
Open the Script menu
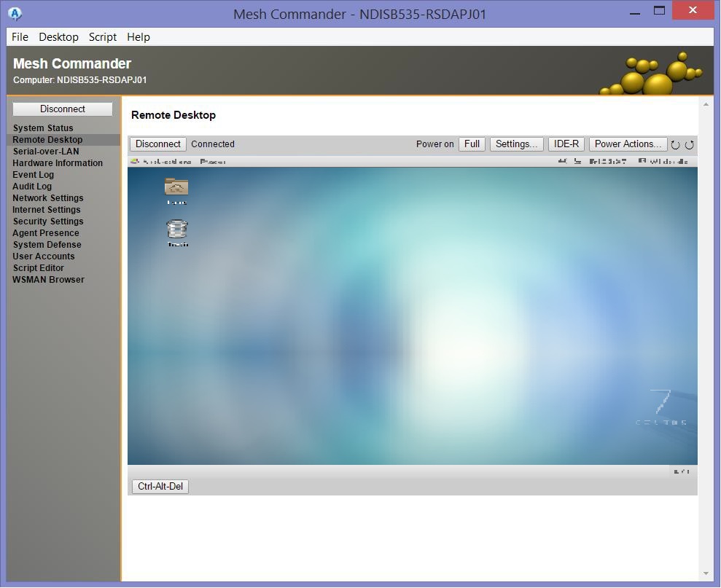pyautogui.click(x=103, y=36)
